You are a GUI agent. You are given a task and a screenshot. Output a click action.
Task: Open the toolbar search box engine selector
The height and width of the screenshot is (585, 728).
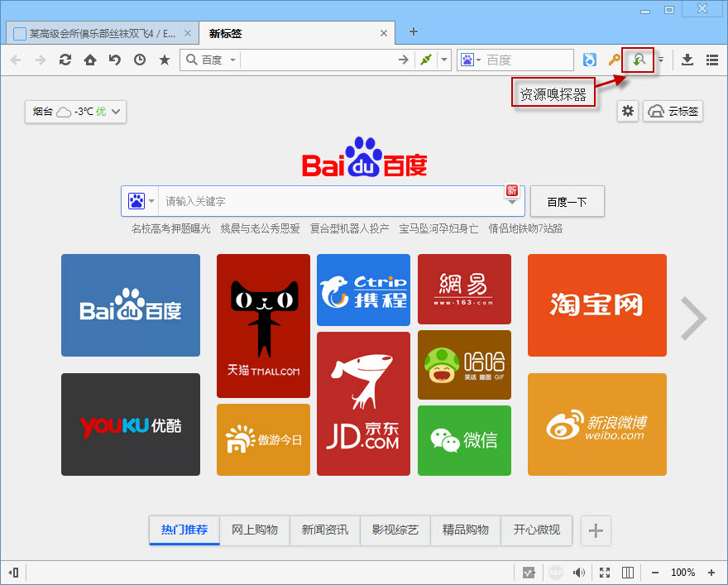(x=470, y=60)
